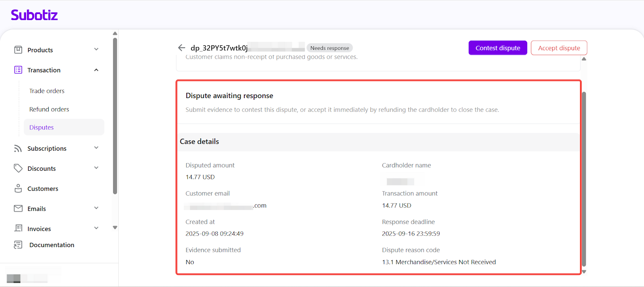
Task: Click the sidebar scroll down arrow
Action: [115, 228]
